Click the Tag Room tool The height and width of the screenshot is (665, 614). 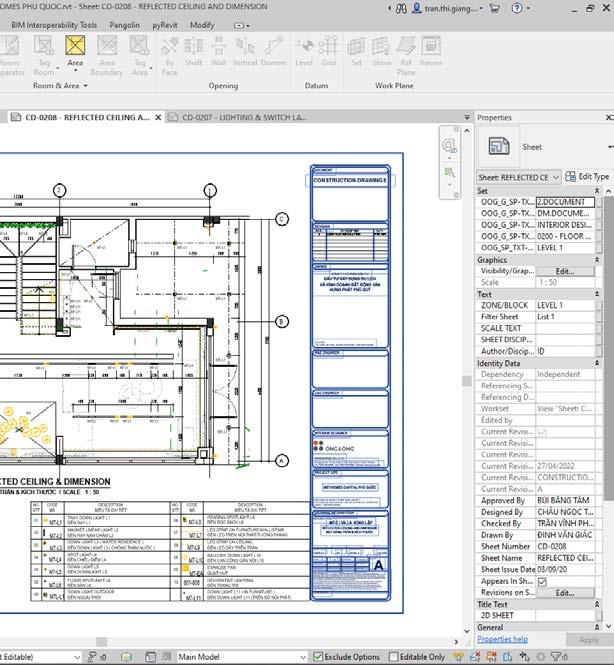click(x=44, y=55)
